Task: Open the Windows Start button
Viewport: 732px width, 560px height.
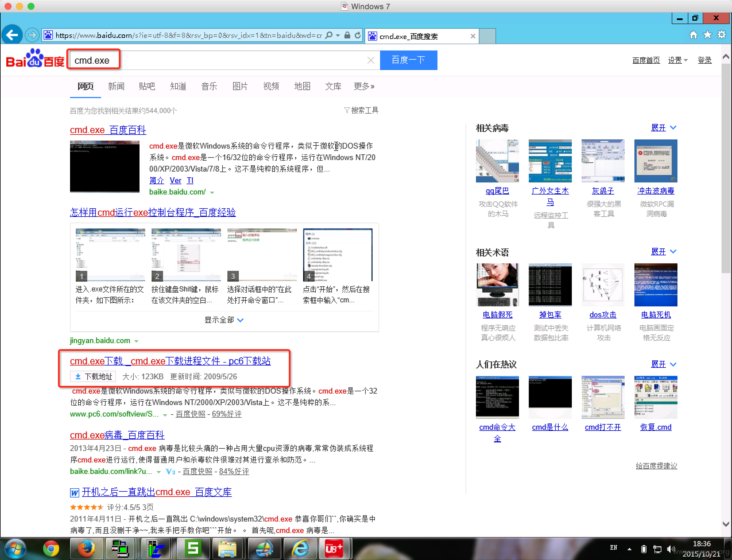Action: point(15,548)
